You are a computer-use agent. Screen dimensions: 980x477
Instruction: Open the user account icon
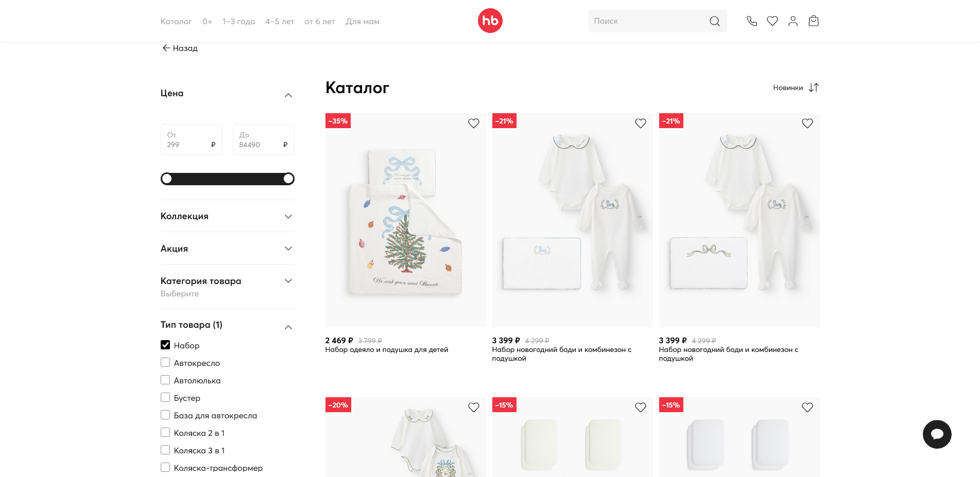[793, 21]
